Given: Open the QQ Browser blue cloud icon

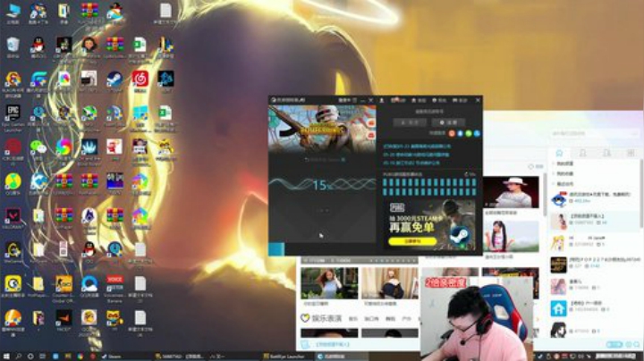Looking at the screenshot, I should [89, 286].
